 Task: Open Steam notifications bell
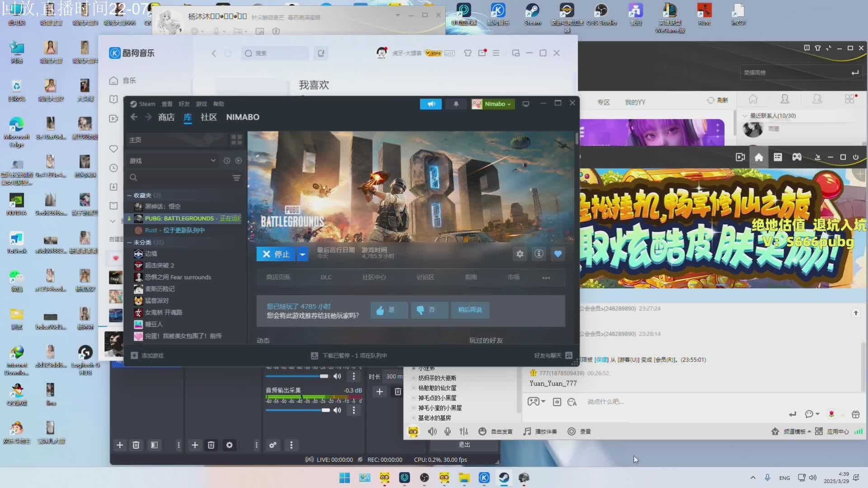click(456, 104)
